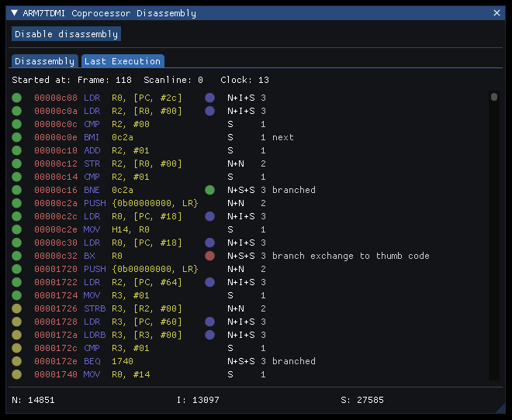Click green status dot beside address 00000c0c
This screenshot has width=512, height=420.
[x=16, y=124]
